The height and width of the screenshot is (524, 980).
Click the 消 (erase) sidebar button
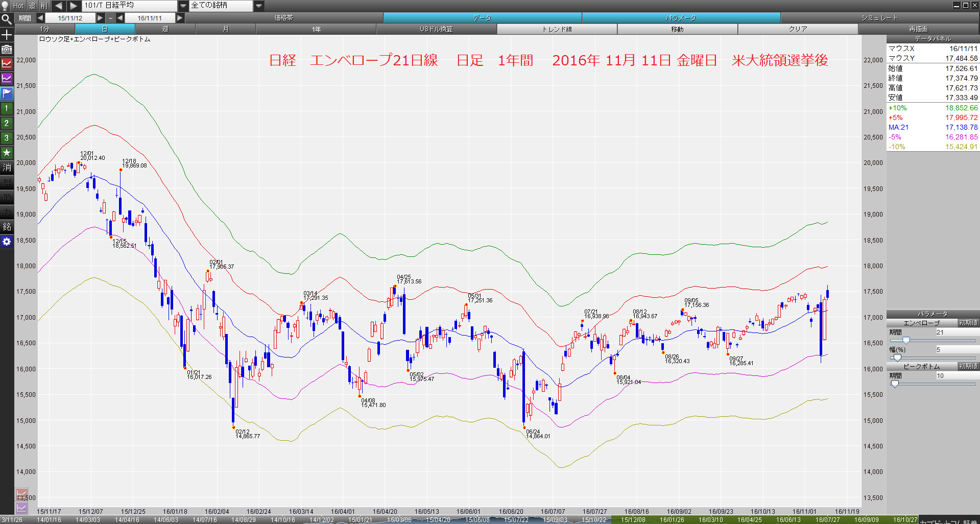click(7, 168)
